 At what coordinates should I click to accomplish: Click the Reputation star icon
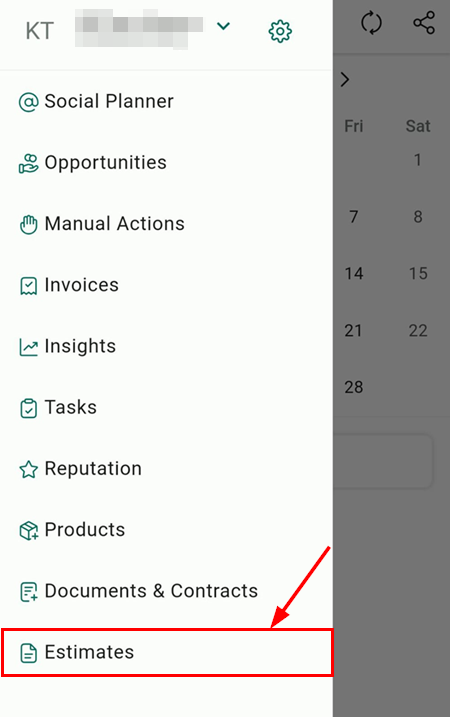(x=28, y=469)
